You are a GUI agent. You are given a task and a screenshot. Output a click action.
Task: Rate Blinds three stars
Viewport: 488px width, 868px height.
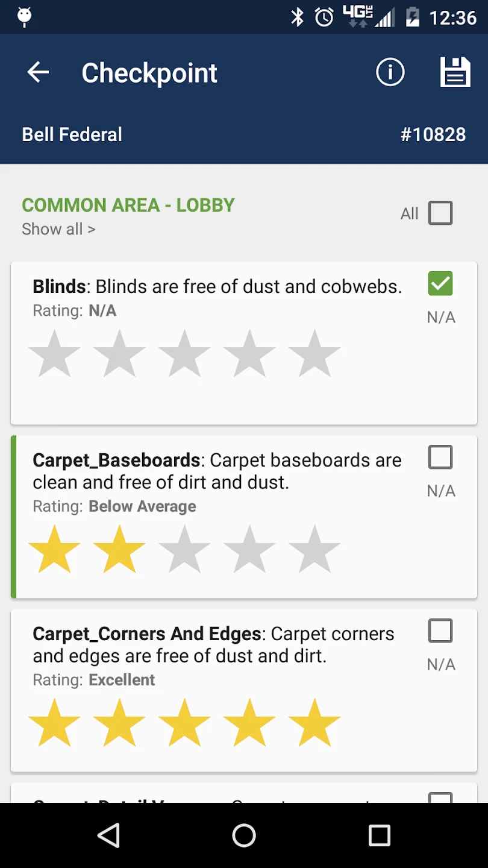(x=184, y=354)
